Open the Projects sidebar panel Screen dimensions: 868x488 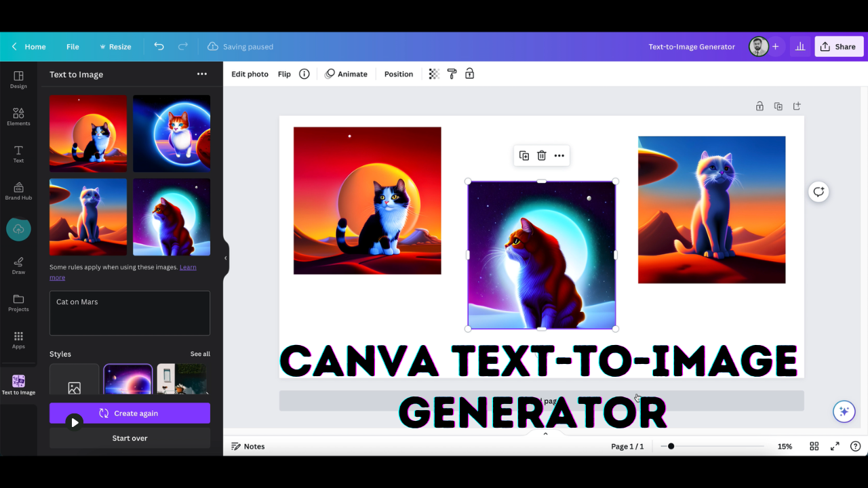[x=18, y=303]
